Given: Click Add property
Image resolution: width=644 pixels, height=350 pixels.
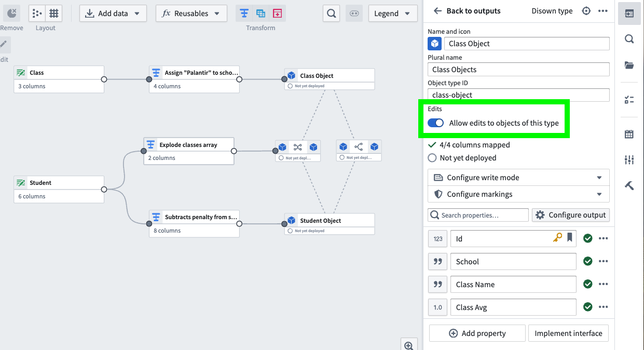Looking at the screenshot, I should (477, 333).
